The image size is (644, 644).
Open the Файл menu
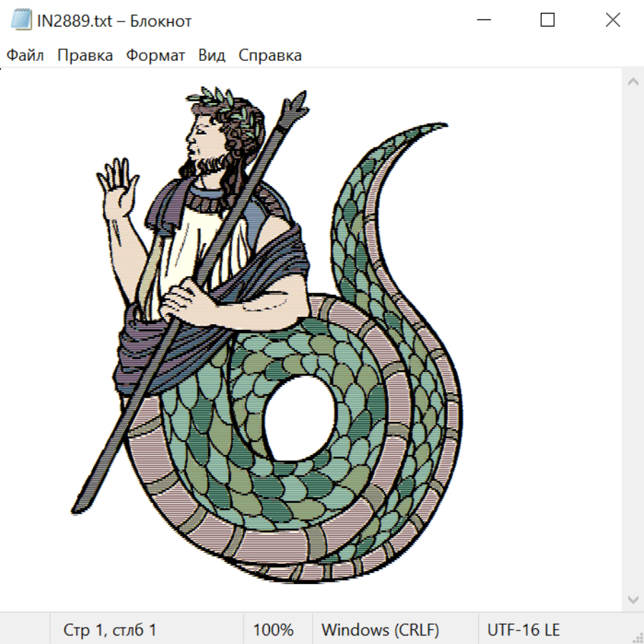tap(26, 56)
